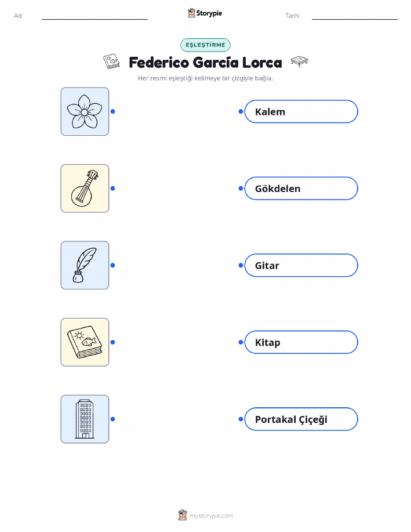Select the Kalem word box
Viewport: 411px width, 532px height.
(301, 111)
